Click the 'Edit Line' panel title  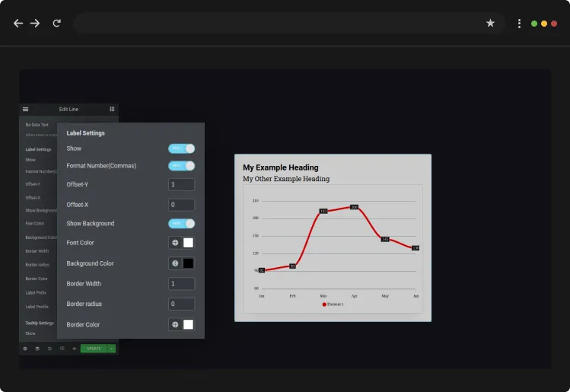(x=68, y=109)
